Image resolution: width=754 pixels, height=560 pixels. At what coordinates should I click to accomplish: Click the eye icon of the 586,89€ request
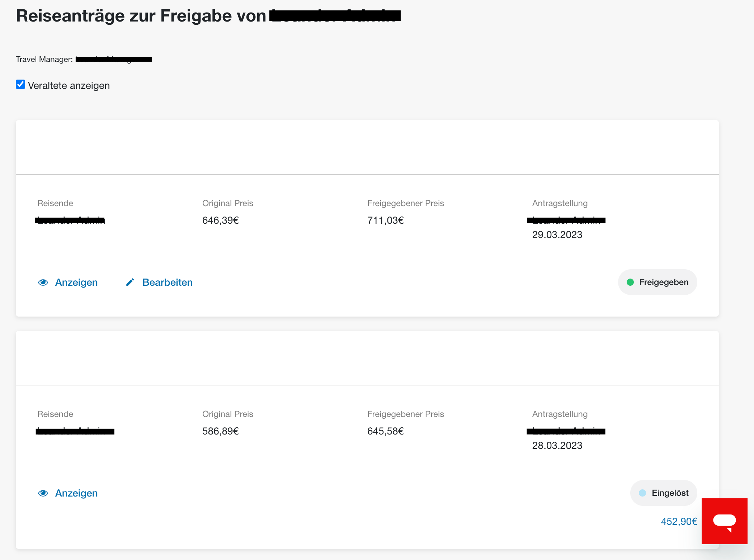click(x=43, y=493)
